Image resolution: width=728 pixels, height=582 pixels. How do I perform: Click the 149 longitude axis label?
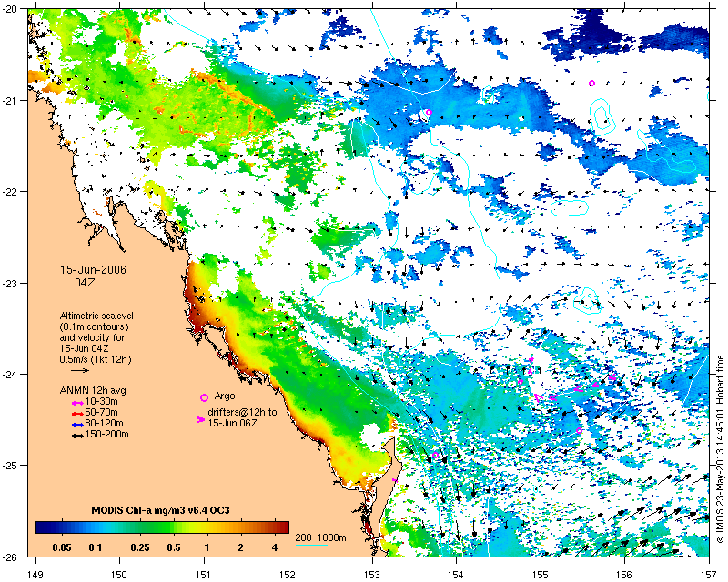coord(35,575)
